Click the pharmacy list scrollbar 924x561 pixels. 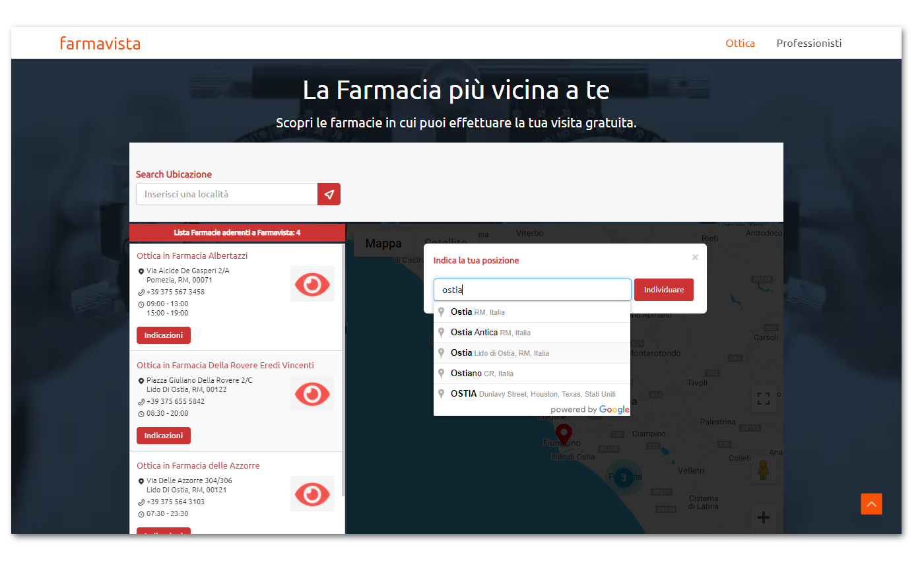(x=343, y=370)
